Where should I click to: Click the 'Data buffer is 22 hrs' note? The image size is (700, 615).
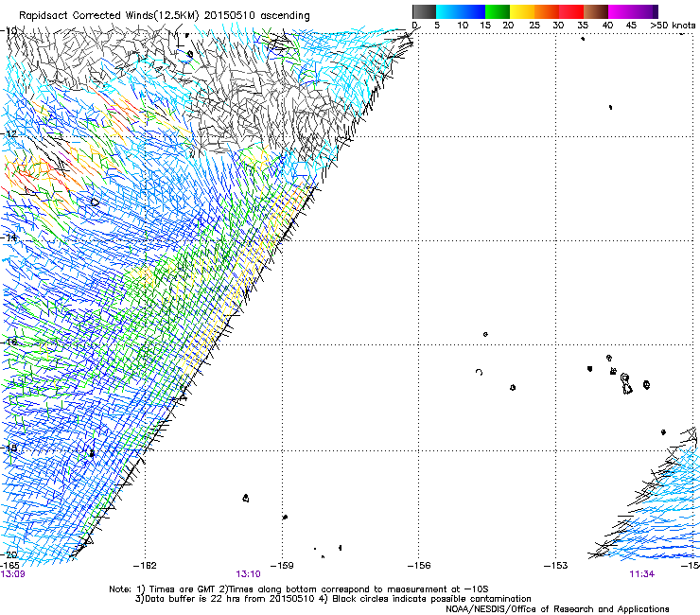pyautogui.click(x=225, y=599)
